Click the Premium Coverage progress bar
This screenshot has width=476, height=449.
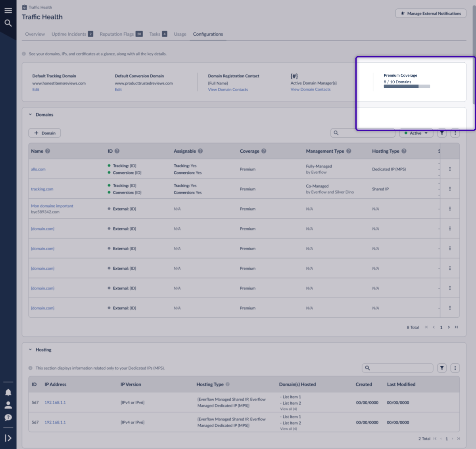tap(407, 86)
